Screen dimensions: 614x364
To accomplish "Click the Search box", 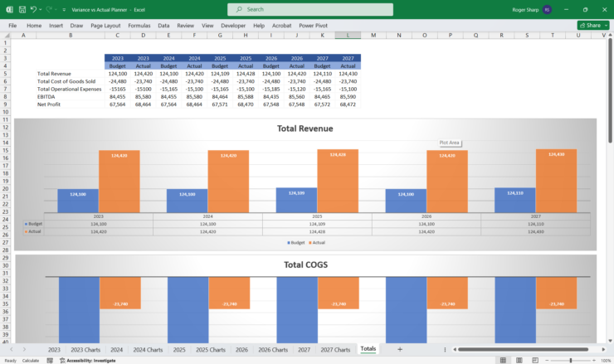I will 310,9.
